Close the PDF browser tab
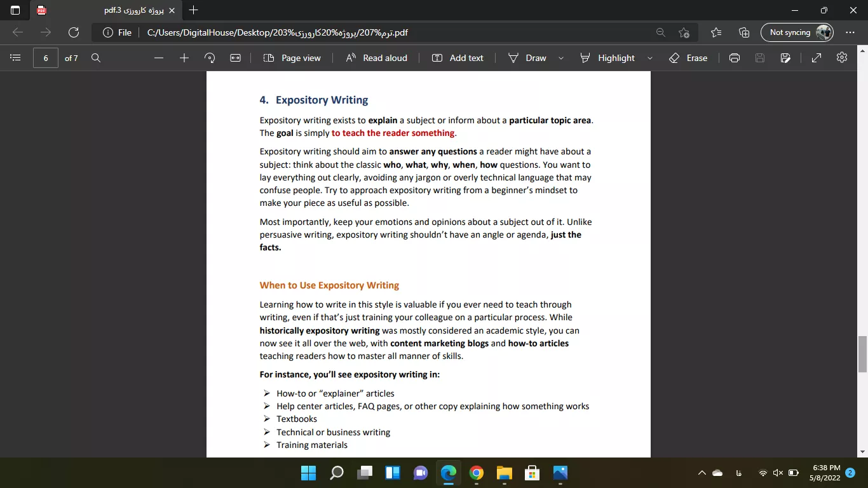 click(x=172, y=10)
